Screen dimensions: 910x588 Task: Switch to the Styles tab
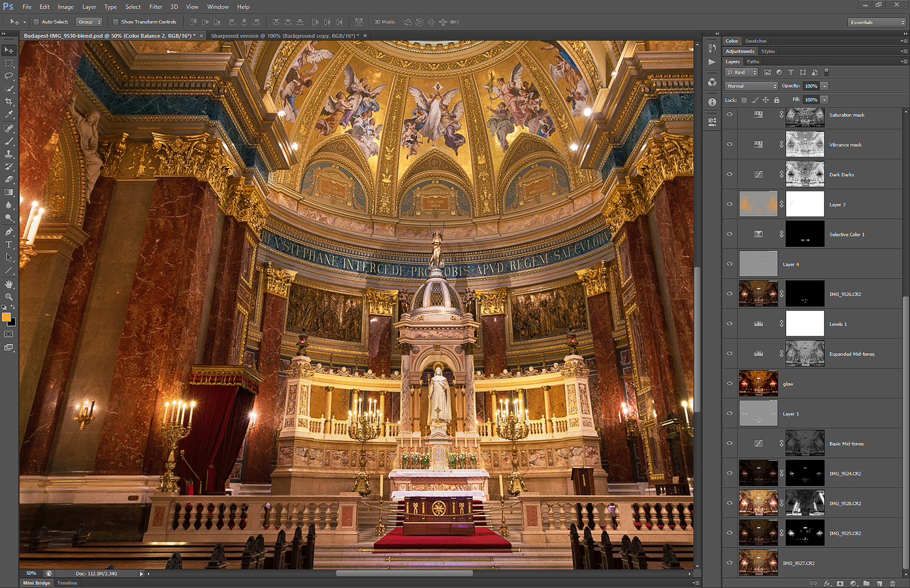[x=768, y=51]
